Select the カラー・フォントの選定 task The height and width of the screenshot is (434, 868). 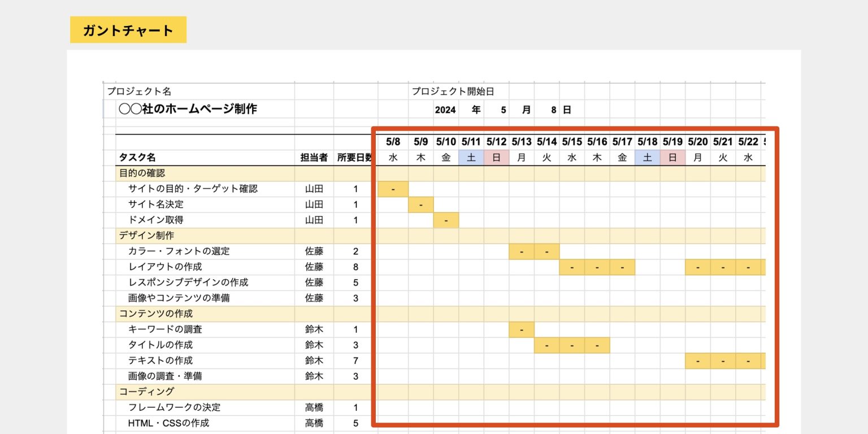tap(179, 251)
